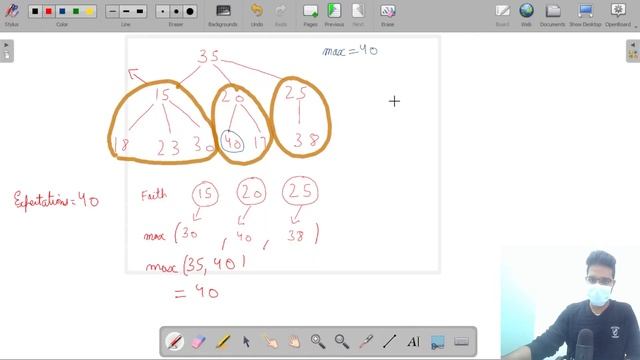Choose the black pen color
The image size is (640, 360).
(x=35, y=11)
